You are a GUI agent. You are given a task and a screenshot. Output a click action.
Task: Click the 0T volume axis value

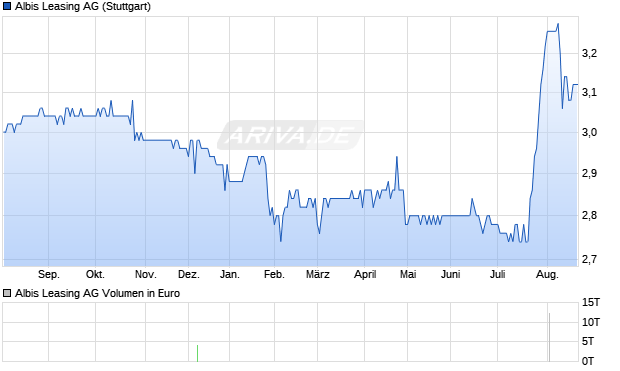(588, 361)
